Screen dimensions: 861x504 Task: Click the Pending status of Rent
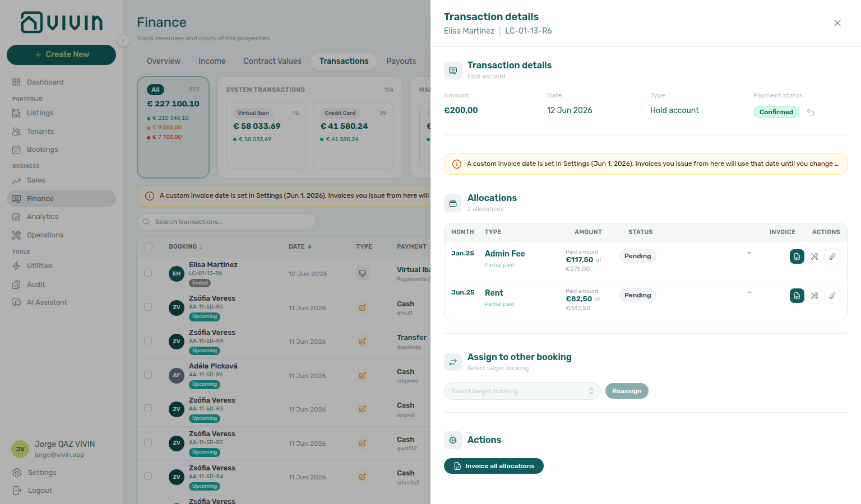pyautogui.click(x=638, y=295)
